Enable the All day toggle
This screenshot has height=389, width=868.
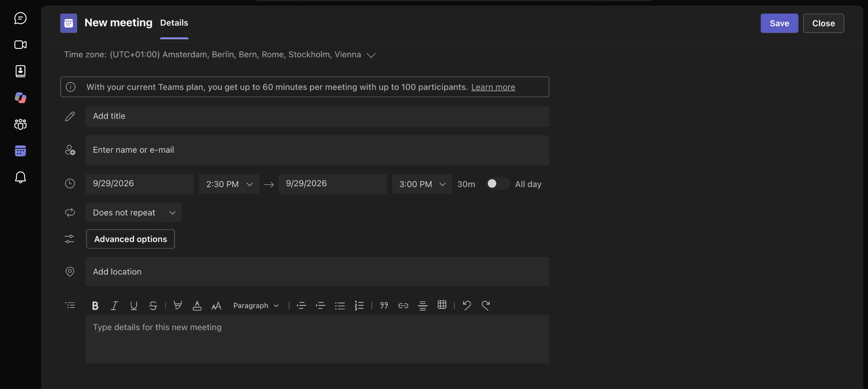[498, 184]
